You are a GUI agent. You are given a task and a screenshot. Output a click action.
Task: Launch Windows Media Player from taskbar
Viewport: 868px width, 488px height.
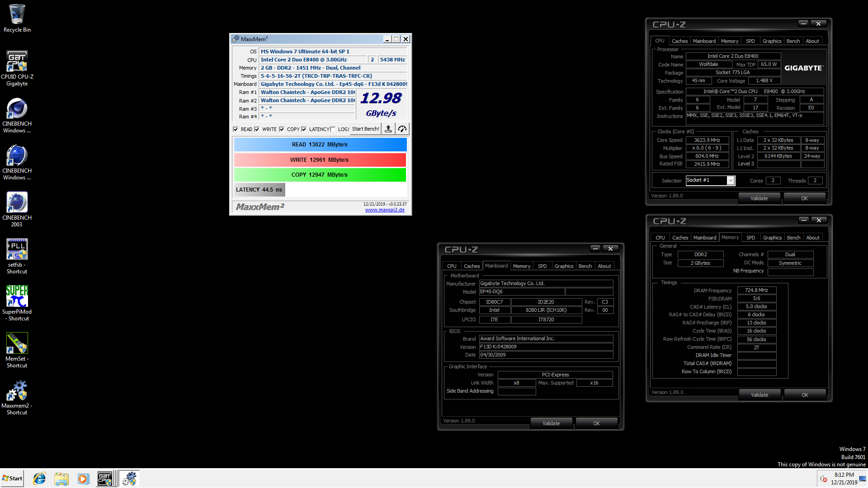83,479
